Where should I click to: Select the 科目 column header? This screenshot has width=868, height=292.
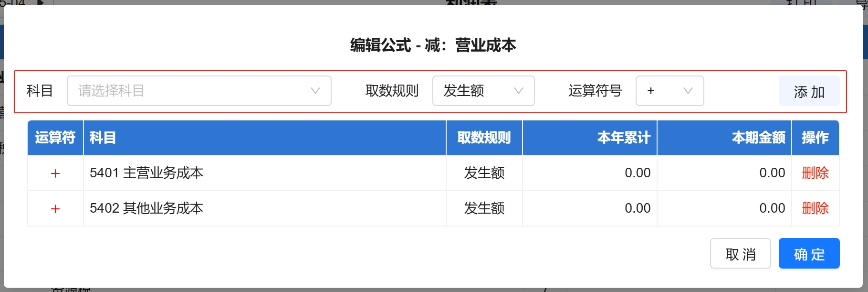(103, 138)
